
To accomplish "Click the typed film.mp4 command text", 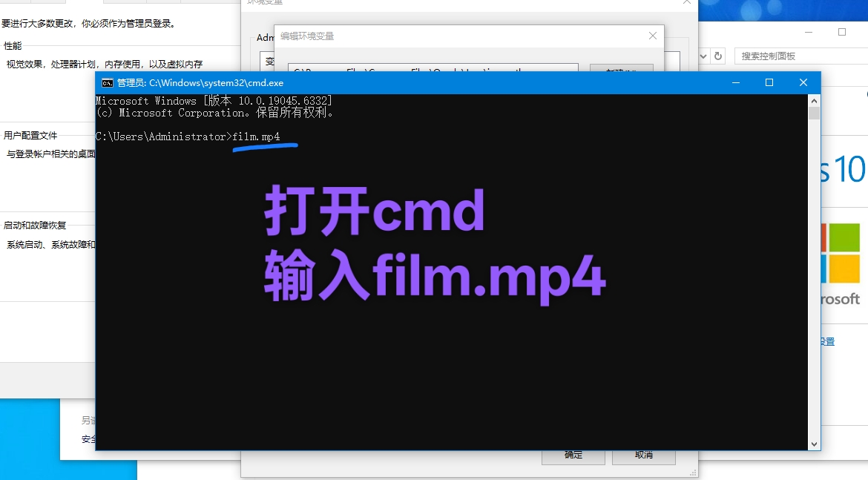I will 256,137.
